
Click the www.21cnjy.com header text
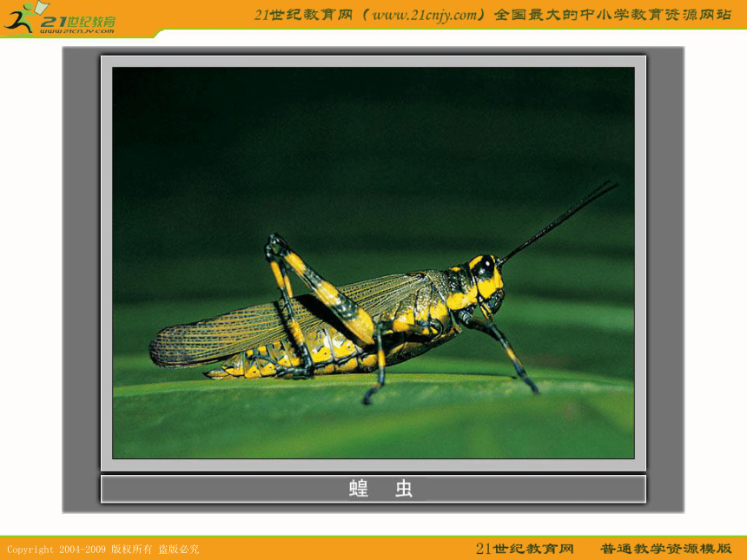(x=424, y=16)
